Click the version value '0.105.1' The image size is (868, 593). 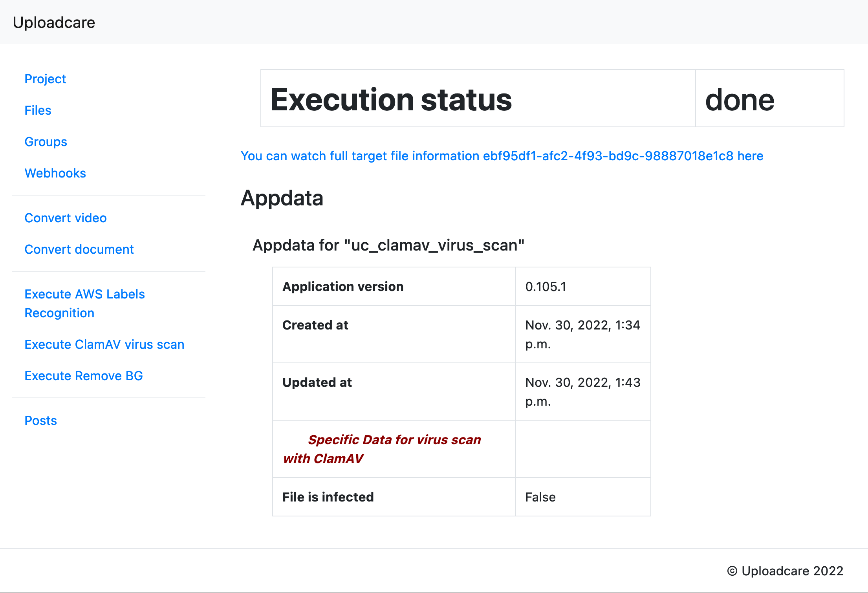point(546,287)
